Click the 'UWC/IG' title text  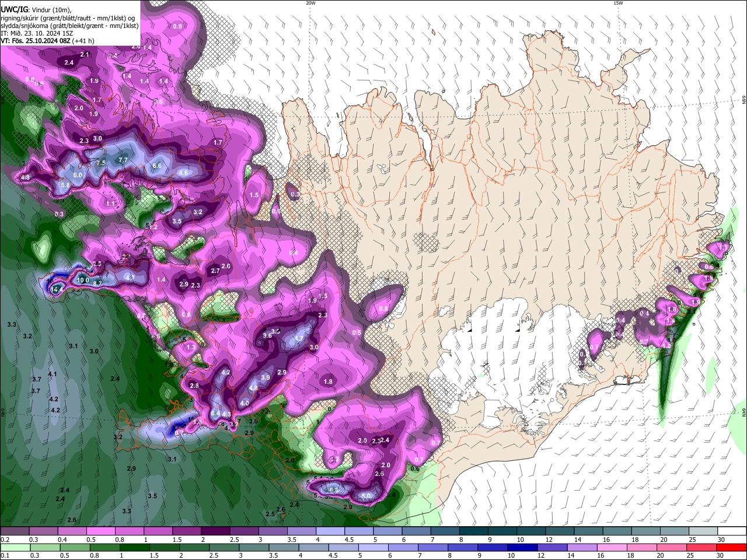[13, 10]
